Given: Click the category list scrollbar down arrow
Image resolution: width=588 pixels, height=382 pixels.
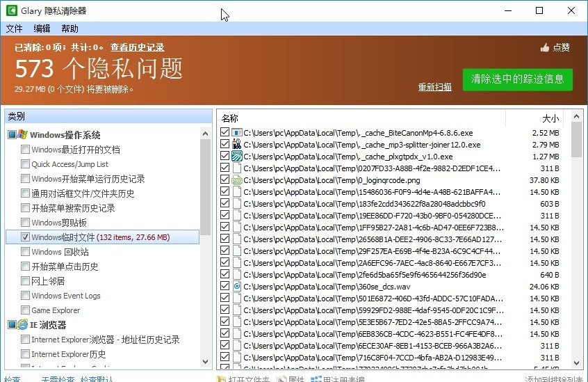Looking at the screenshot, I should (206, 361).
